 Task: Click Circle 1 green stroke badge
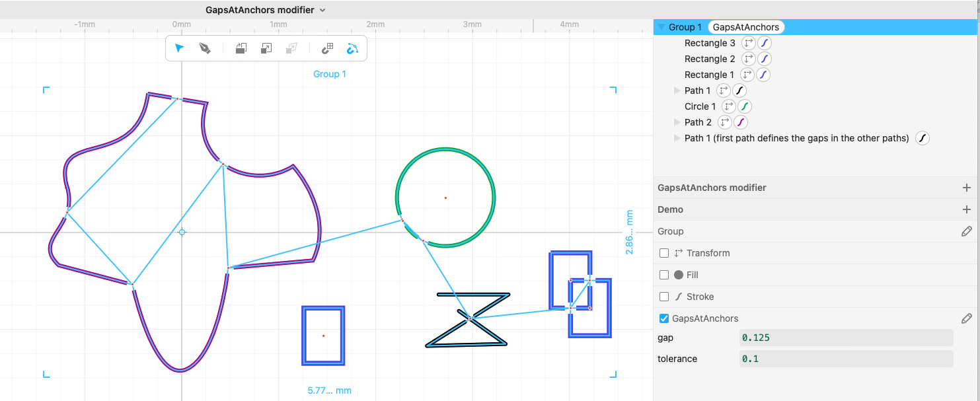click(745, 106)
